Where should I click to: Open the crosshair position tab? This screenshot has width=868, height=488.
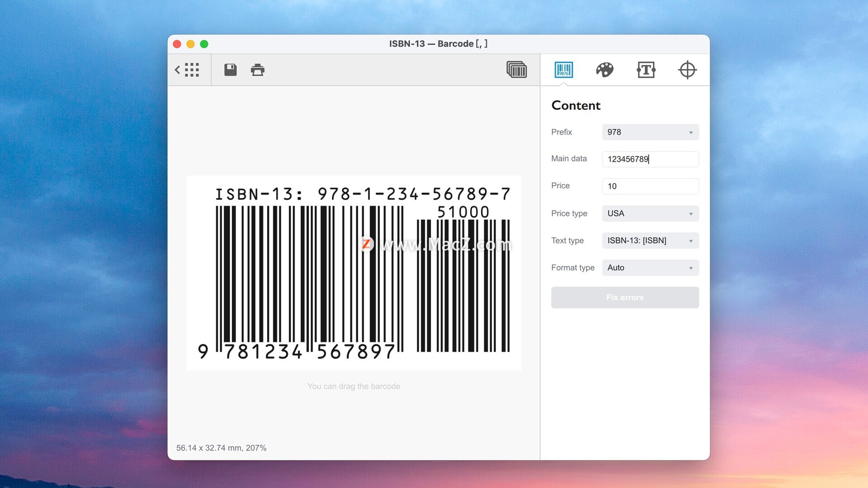pyautogui.click(x=687, y=70)
